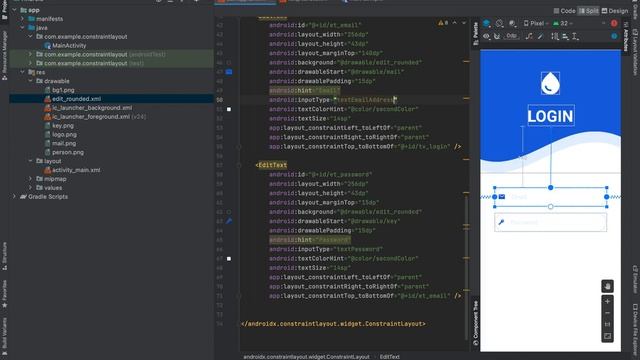Click the mail drawable gutter icon
Image resolution: width=640 pixels, height=360 pixels.
(x=229, y=72)
